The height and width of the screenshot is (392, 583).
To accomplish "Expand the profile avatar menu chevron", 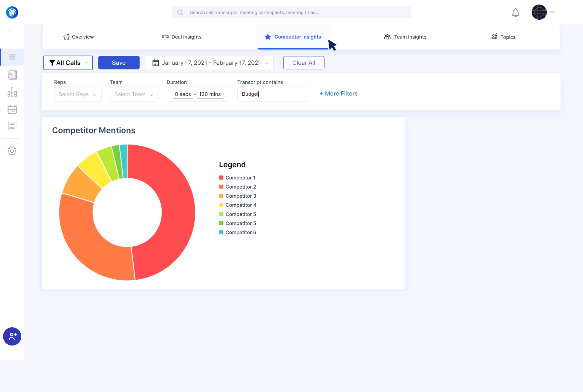I will 553,12.
